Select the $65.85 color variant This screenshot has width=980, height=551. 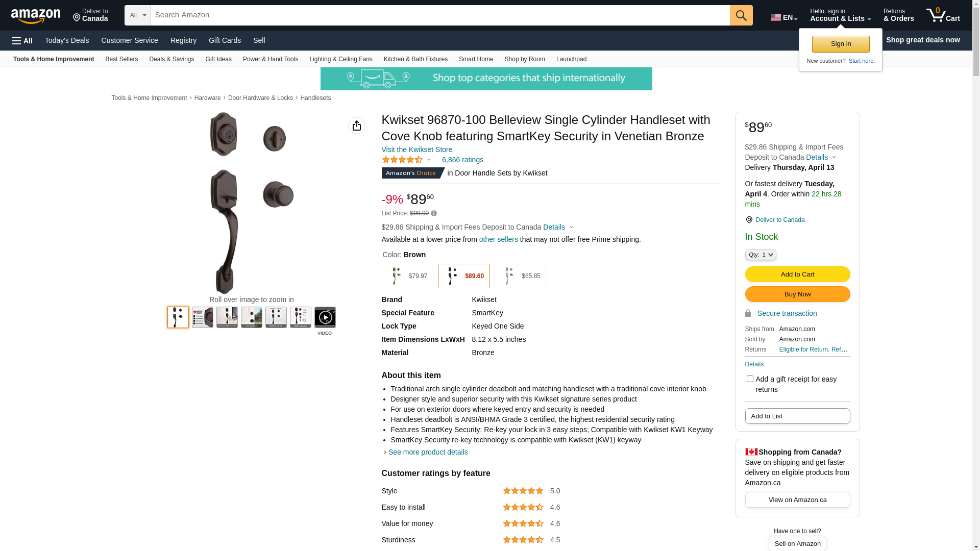click(520, 276)
